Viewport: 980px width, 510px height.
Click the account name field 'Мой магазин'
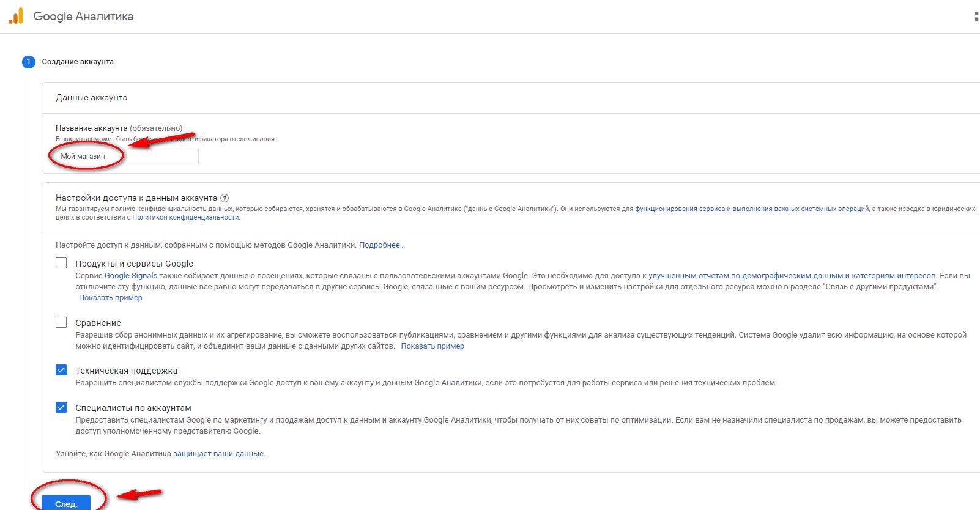tap(127, 157)
